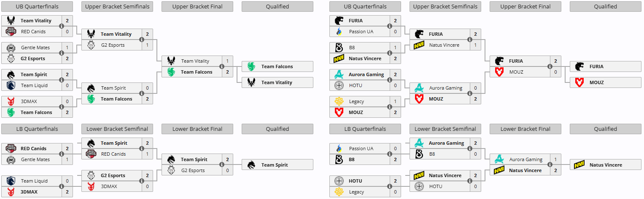Show match info for FURIA vs MOUZ final
This screenshot has width=644, height=199.
point(550,66)
